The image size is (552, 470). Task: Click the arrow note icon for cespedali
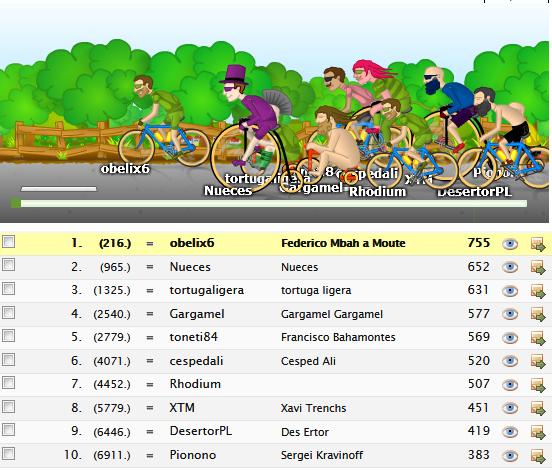pyautogui.click(x=538, y=362)
